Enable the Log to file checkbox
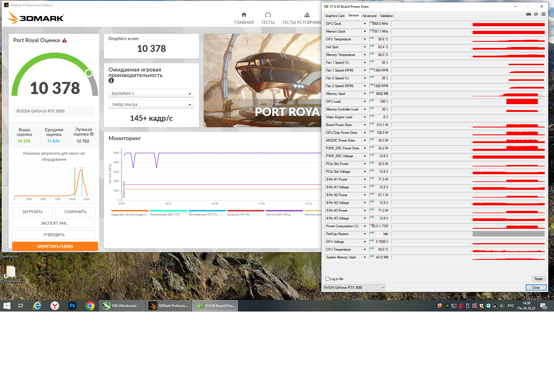Viewport: 554px width, 392px height. [x=327, y=279]
